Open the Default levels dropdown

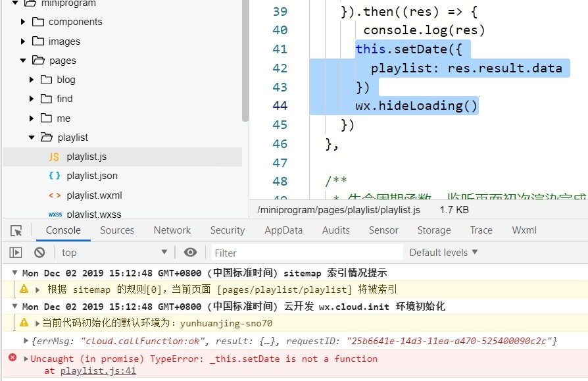(443, 253)
